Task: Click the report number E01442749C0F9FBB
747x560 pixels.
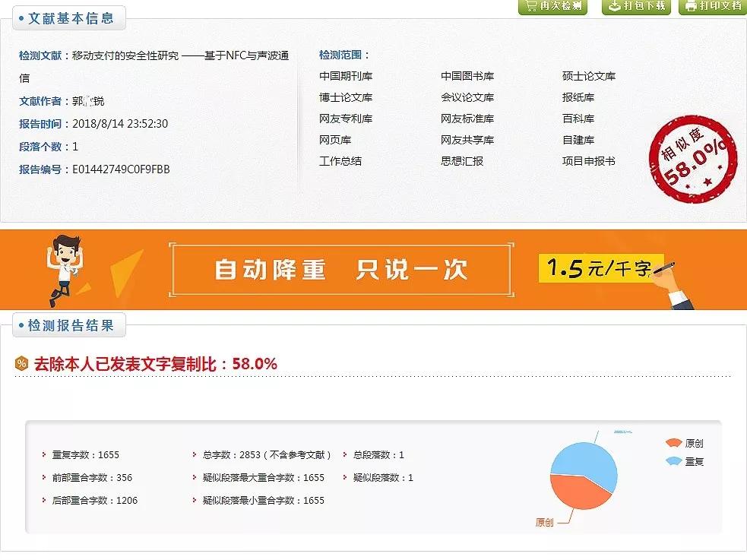Action: [123, 169]
